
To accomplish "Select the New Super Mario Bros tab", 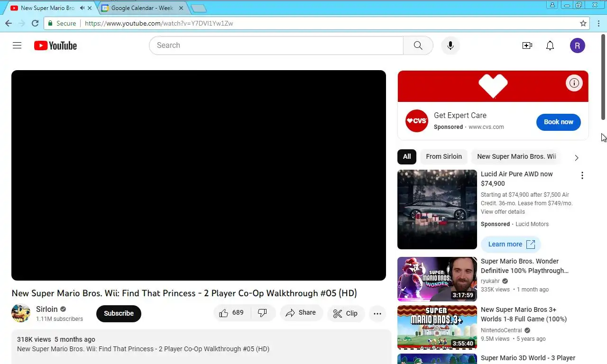I will (47, 8).
